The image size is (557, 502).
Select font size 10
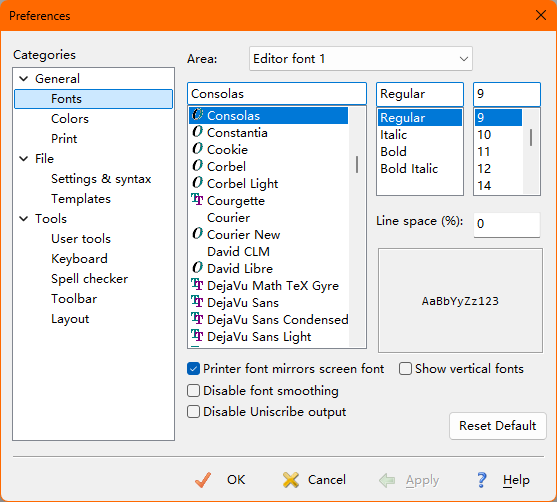coord(498,135)
